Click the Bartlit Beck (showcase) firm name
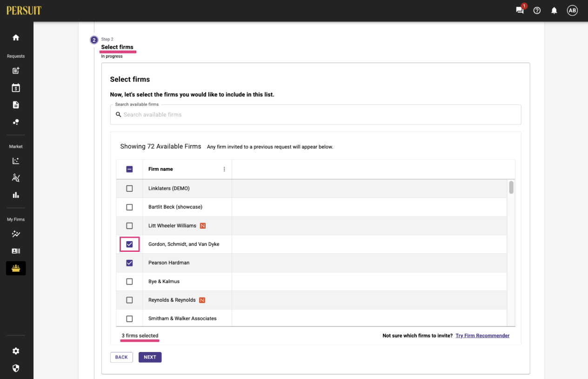Screen dimensions: 588x379 pyautogui.click(x=175, y=207)
